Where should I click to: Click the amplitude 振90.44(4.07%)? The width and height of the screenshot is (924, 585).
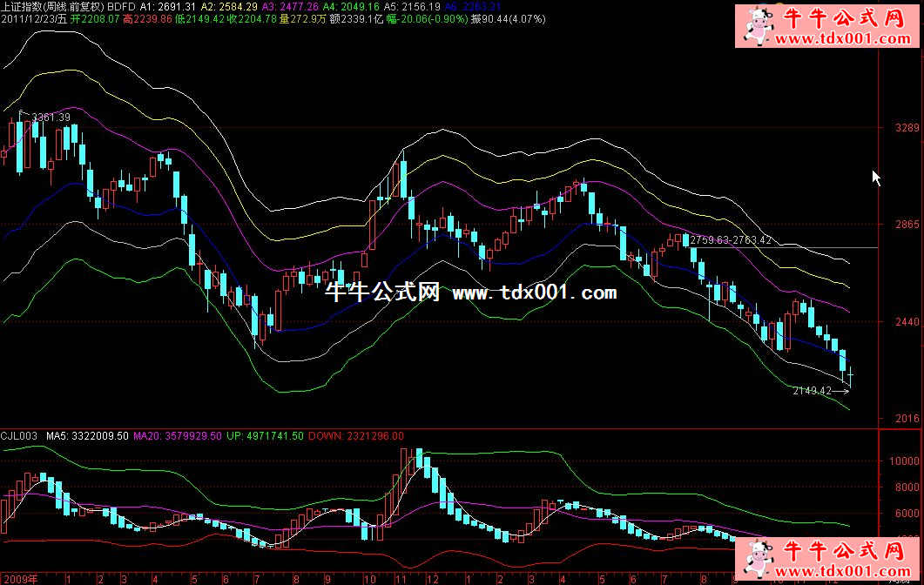(x=508, y=19)
